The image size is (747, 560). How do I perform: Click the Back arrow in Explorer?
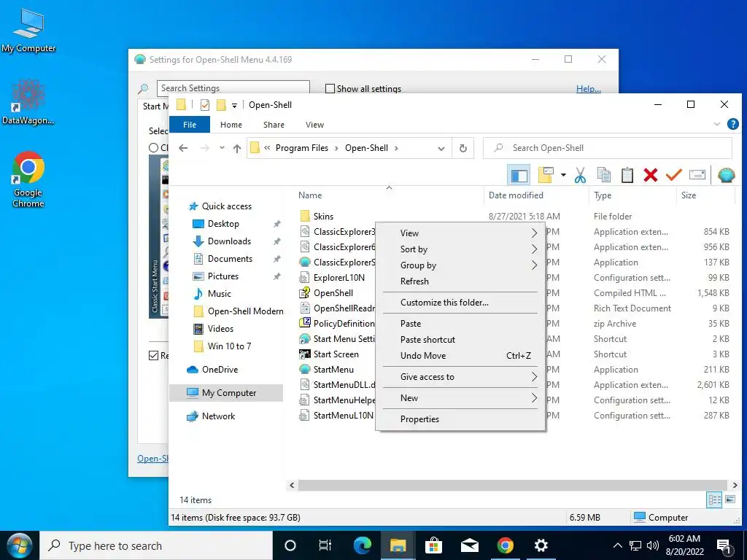point(183,148)
